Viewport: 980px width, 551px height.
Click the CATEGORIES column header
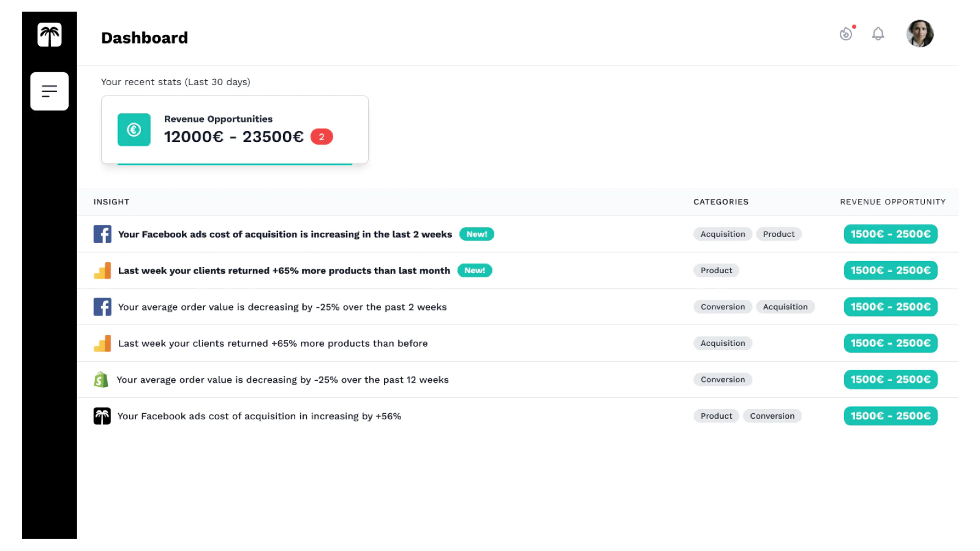click(x=721, y=202)
